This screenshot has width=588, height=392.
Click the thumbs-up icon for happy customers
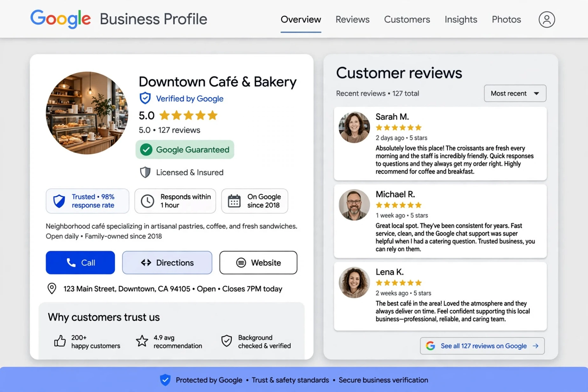click(x=59, y=341)
